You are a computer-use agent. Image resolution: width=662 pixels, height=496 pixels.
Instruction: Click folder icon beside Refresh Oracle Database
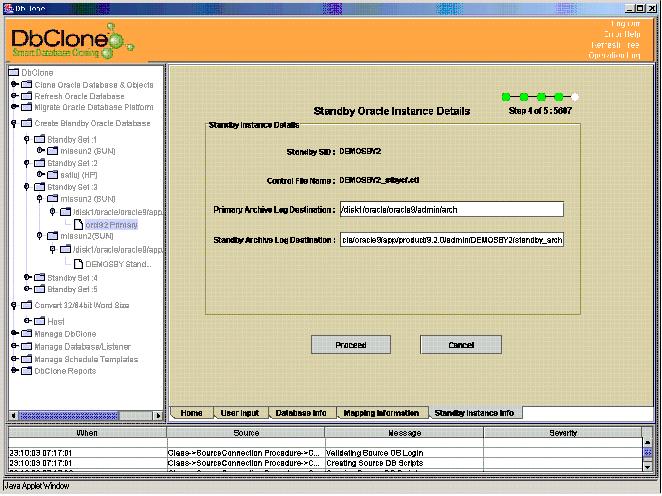27,96
